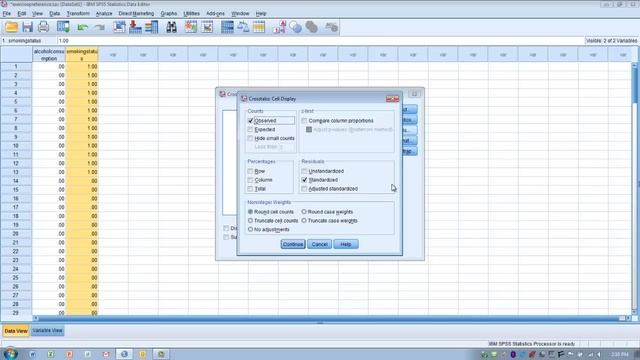This screenshot has width=640, height=360.
Task: Switch to the Data View tab
Action: tap(16, 331)
